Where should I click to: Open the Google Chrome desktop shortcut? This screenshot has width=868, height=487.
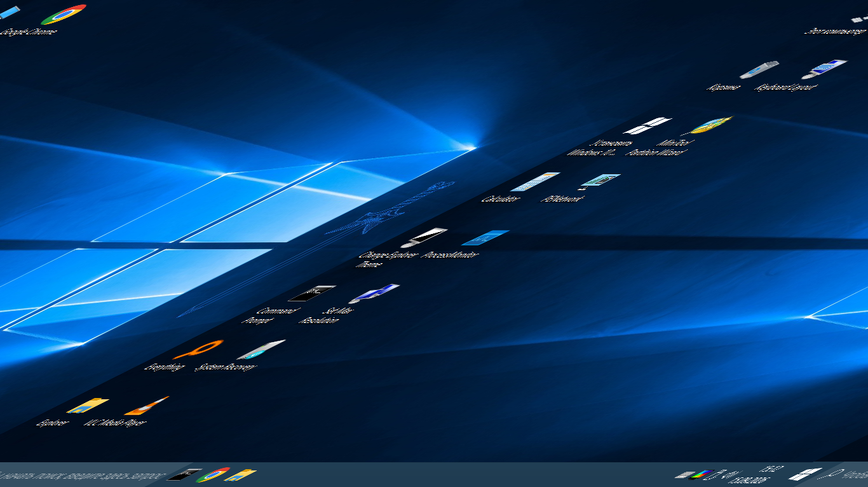(x=64, y=14)
